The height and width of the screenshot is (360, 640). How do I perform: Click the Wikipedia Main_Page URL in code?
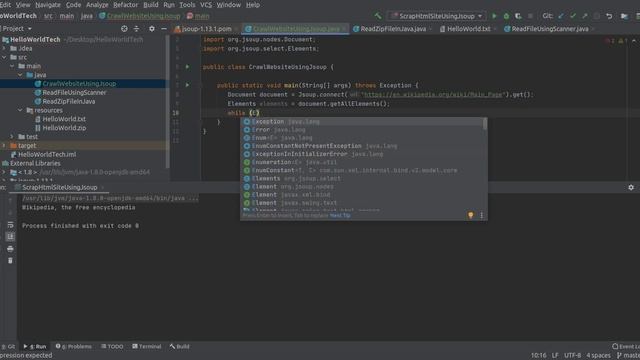click(x=432, y=94)
